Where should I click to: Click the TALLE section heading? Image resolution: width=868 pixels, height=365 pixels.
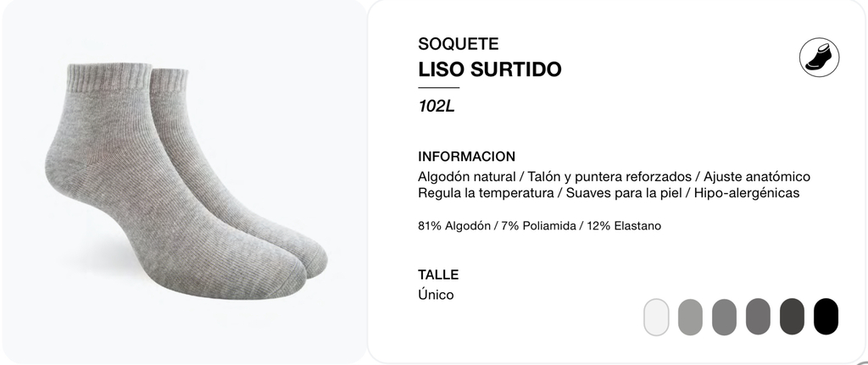click(x=438, y=275)
